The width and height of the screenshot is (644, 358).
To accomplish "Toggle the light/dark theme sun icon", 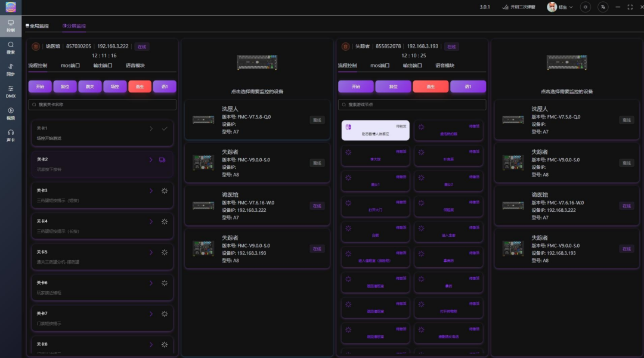I will point(586,7).
